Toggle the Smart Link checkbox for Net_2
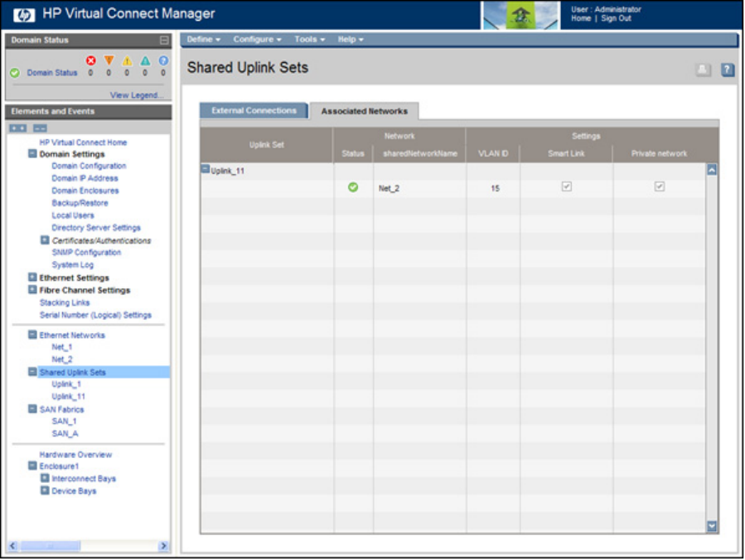This screenshot has height=560, width=745. (567, 187)
